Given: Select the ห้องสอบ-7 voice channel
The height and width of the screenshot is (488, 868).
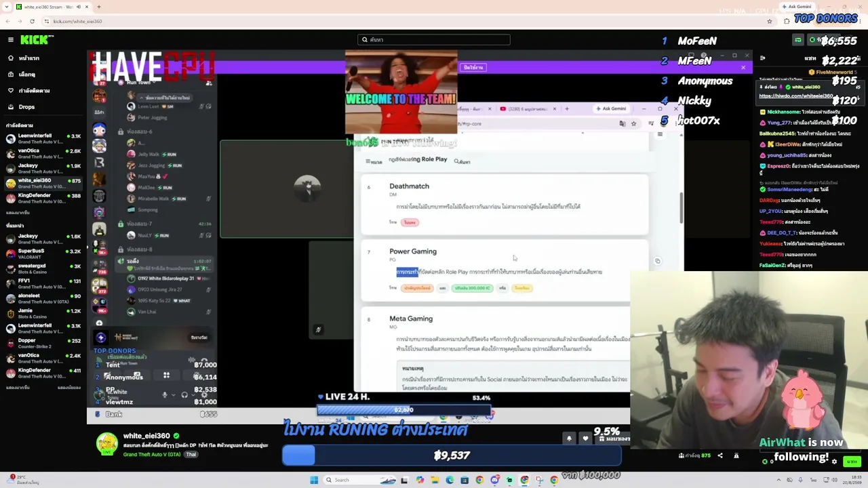Looking at the screenshot, I should (140, 224).
